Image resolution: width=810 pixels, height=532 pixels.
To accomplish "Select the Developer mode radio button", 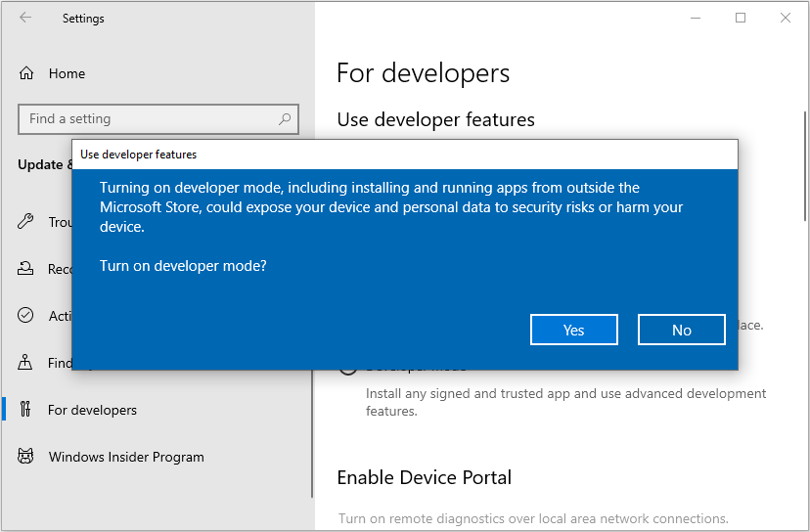I will click(x=348, y=371).
